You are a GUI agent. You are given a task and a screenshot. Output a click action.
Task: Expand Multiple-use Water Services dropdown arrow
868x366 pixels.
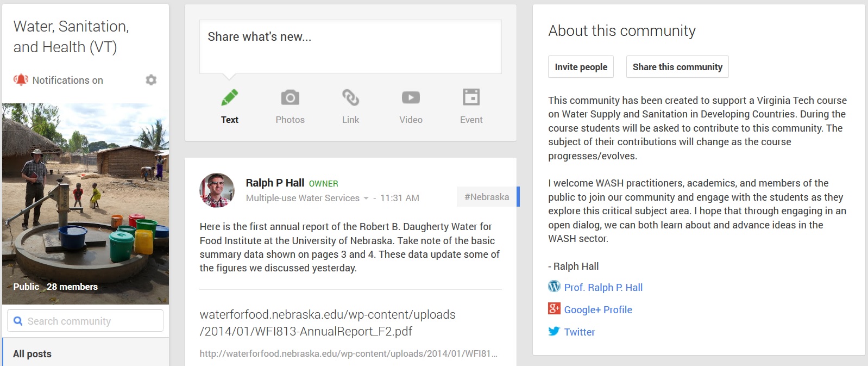click(x=366, y=198)
